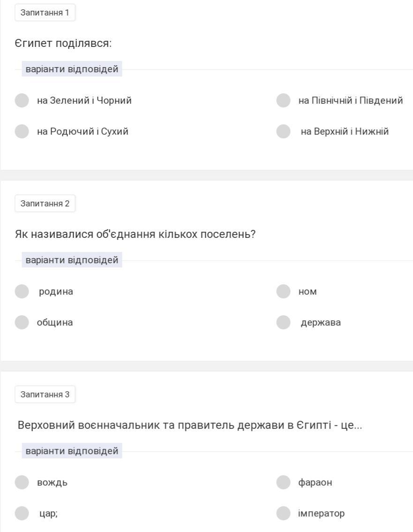This screenshot has height=532, width=413.
Task: Select radio option "на Північній і Південий"
Action: pyautogui.click(x=283, y=100)
